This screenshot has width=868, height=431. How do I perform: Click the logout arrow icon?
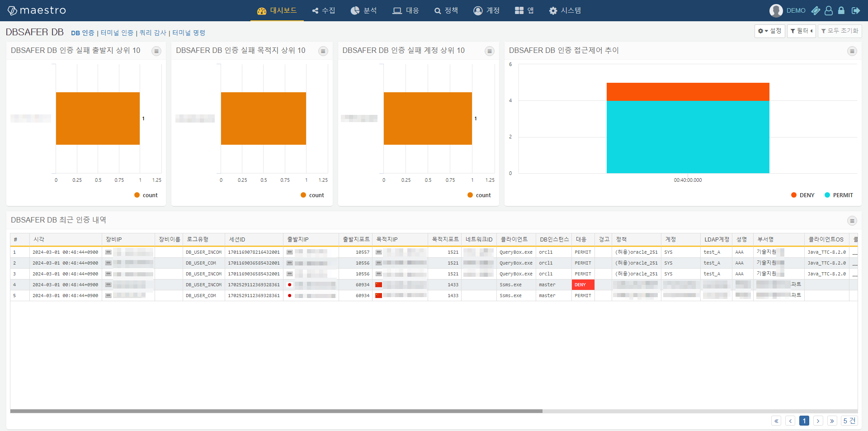855,10
